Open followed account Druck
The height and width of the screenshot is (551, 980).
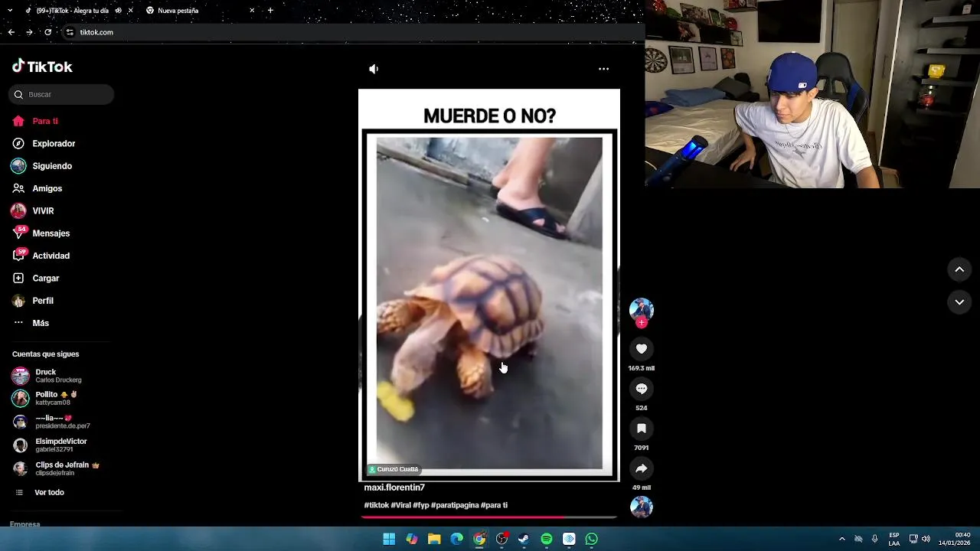click(58, 376)
